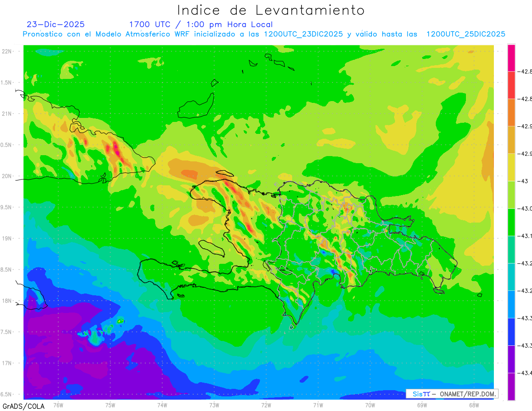Click the '18N' latitude label
The height and width of the screenshot is (411, 532).
click(x=7, y=301)
